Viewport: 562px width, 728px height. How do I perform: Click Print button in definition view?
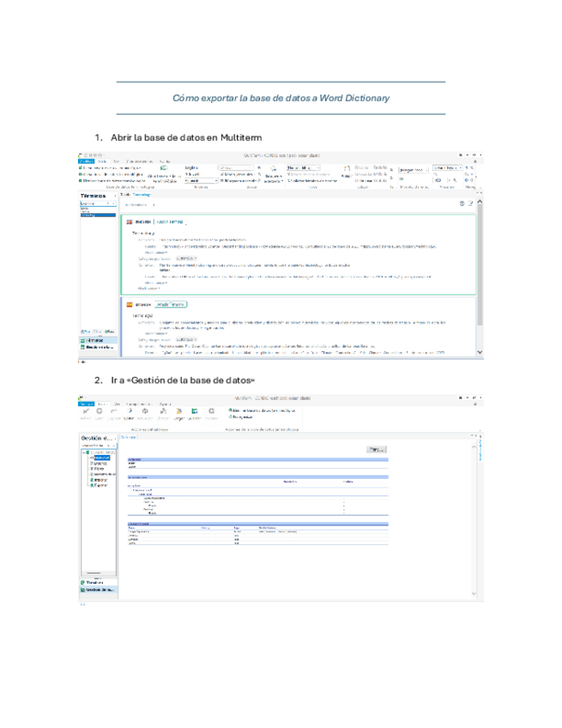[x=377, y=450]
